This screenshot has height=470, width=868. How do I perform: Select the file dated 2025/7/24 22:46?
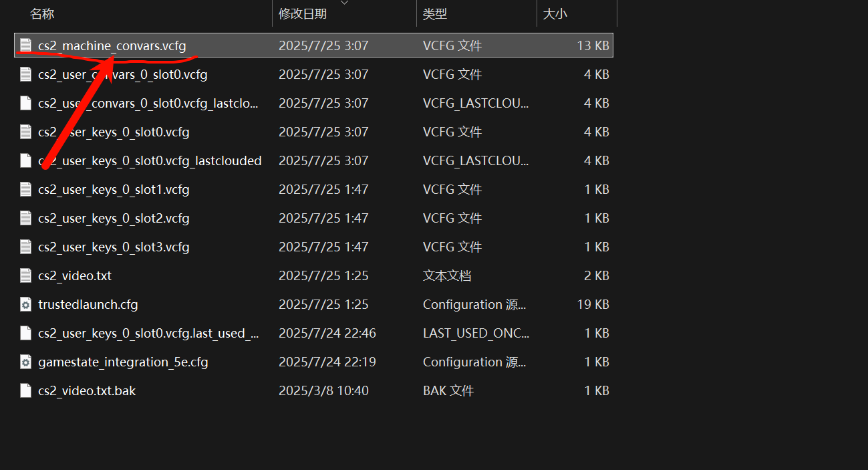[313, 333]
